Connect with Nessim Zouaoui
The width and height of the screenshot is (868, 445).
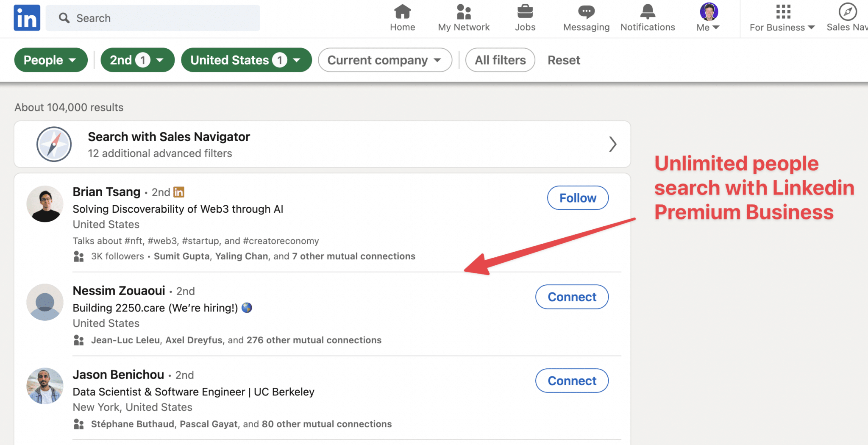pyautogui.click(x=572, y=297)
